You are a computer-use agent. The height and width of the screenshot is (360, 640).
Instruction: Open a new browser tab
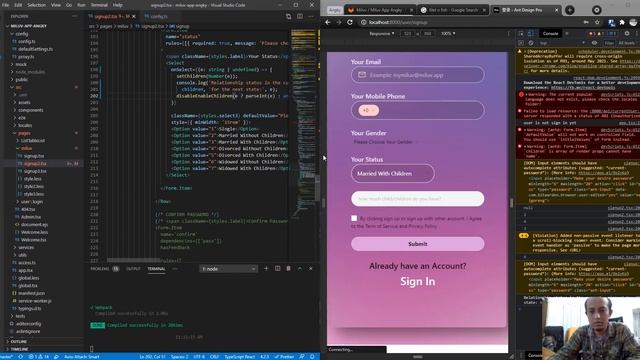[x=570, y=10]
